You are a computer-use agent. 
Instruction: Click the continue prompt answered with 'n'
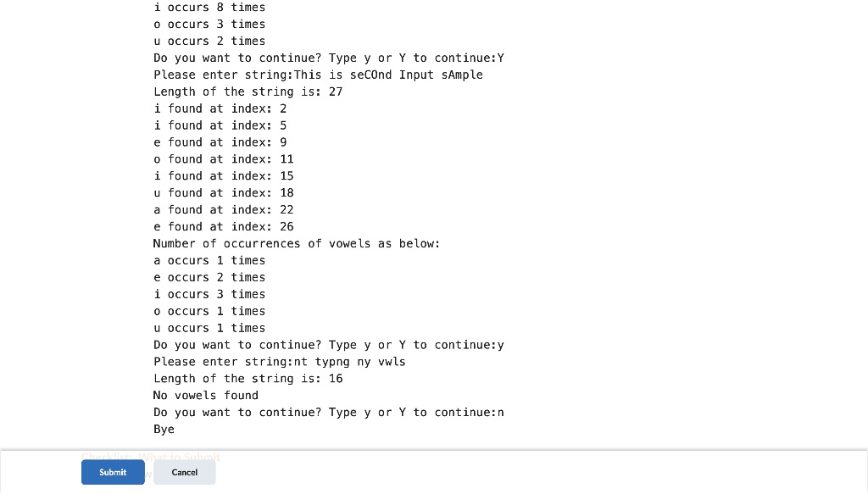[328, 412]
